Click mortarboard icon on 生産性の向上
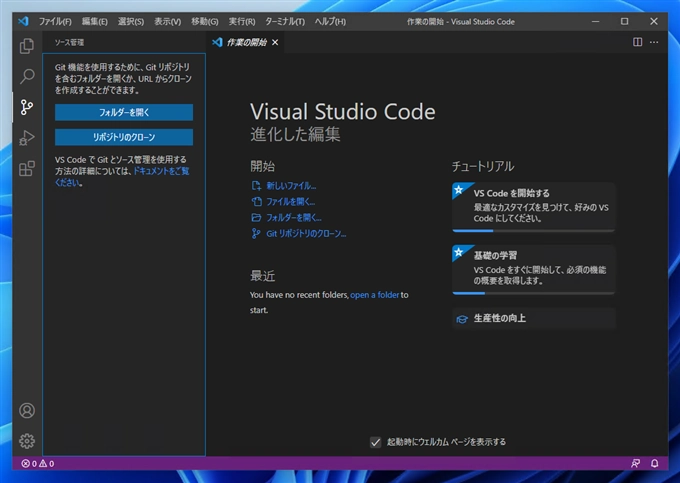 (462, 320)
